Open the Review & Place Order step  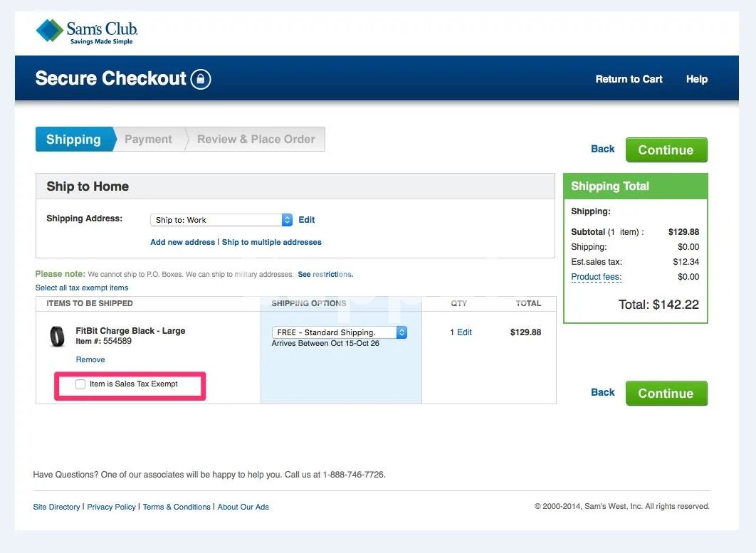256,139
